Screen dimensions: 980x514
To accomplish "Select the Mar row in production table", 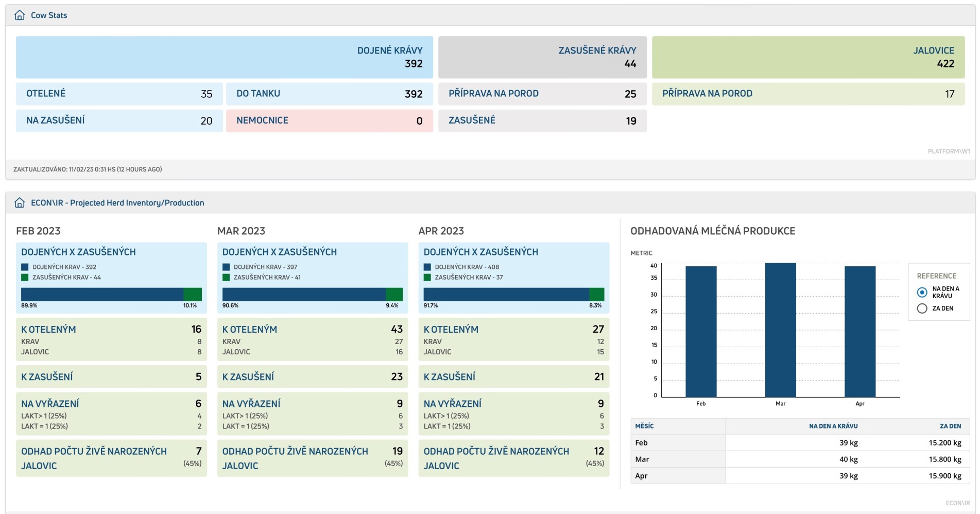I will coord(800,459).
